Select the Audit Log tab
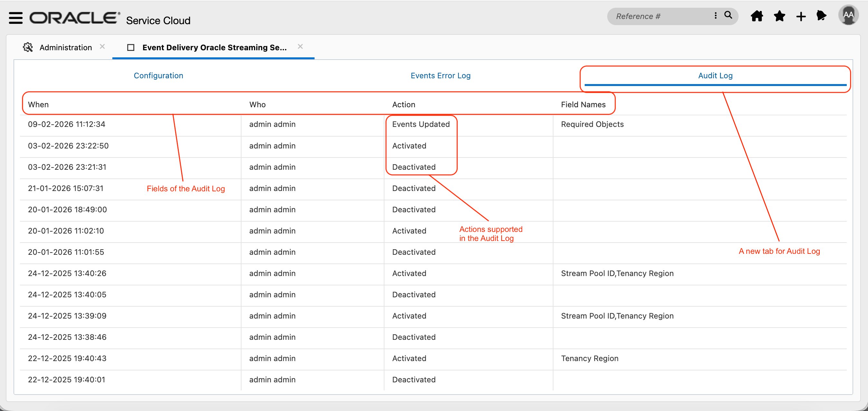This screenshot has width=868, height=411. pos(715,75)
